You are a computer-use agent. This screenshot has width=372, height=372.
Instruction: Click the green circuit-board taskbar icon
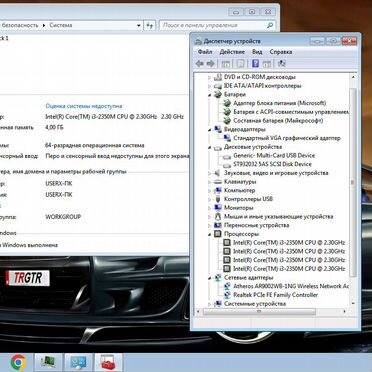point(48,363)
